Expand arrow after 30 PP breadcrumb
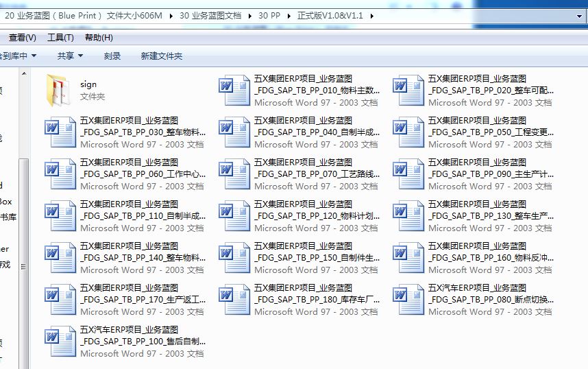 pyautogui.click(x=289, y=16)
